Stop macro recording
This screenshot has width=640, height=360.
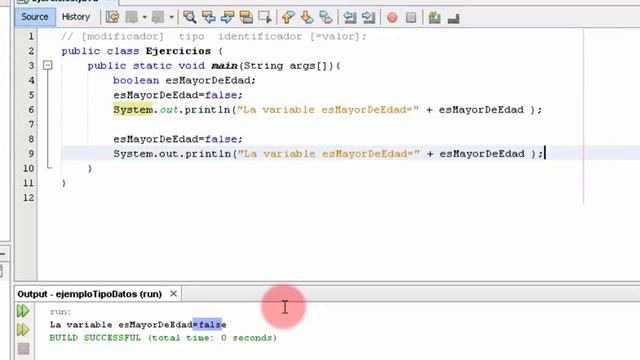pos(411,18)
